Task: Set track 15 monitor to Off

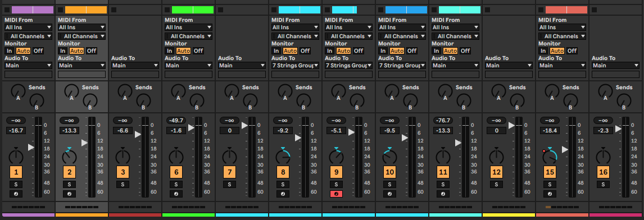Action: click(572, 51)
